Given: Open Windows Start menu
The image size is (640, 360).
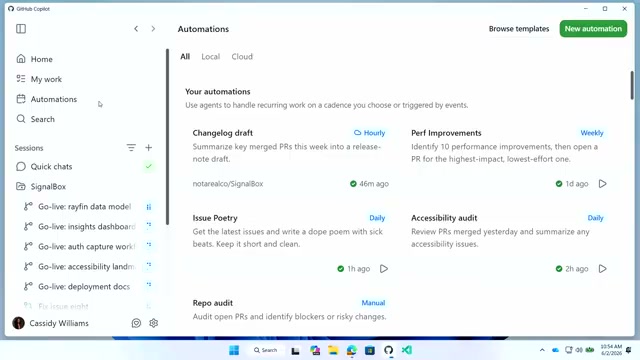Looking at the screenshot, I should point(234,350).
